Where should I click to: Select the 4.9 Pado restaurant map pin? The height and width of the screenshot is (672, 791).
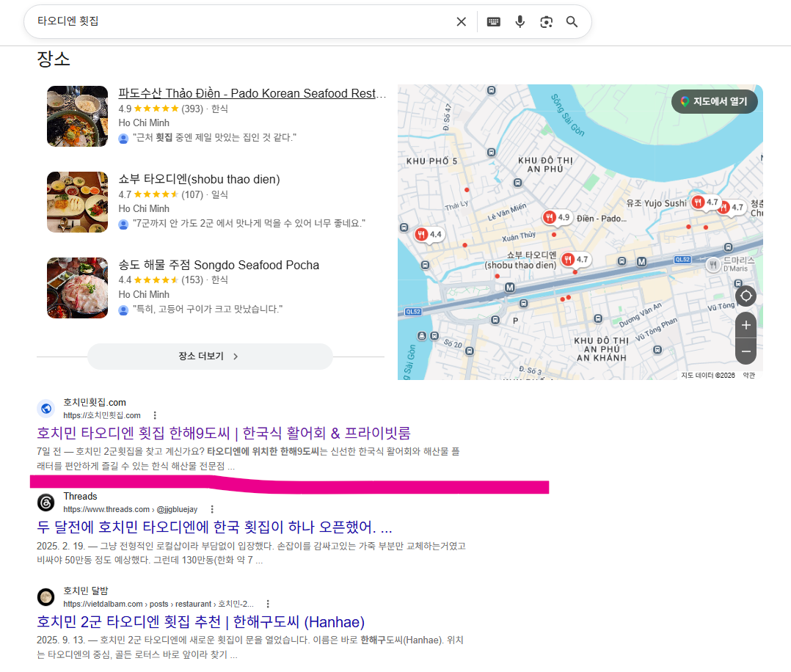click(x=556, y=217)
